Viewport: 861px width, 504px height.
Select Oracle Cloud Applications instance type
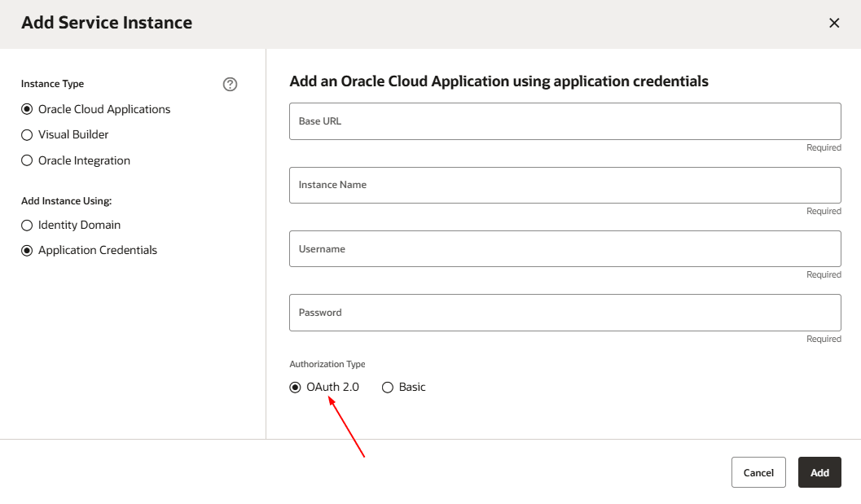point(27,109)
